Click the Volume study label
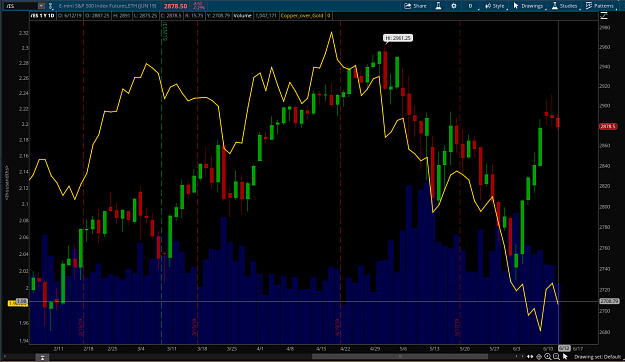625x362 pixels. pos(243,16)
